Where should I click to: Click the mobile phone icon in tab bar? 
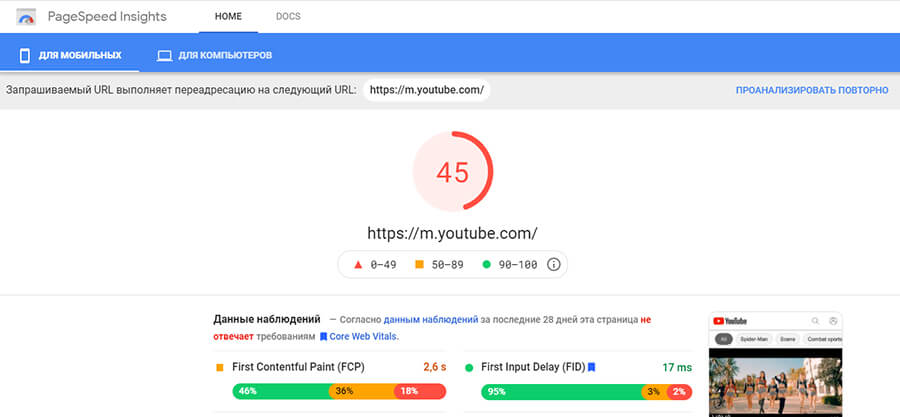click(26, 55)
